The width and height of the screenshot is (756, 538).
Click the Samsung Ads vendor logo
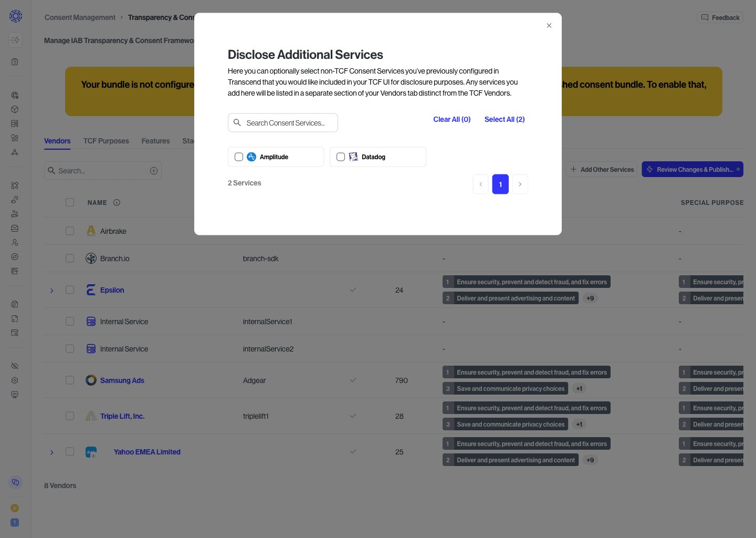(91, 380)
